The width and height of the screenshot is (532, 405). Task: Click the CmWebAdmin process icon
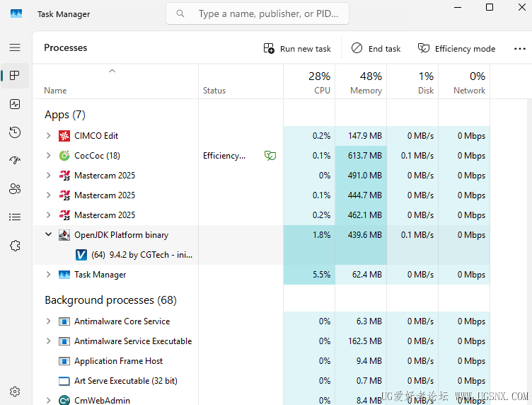click(x=64, y=400)
